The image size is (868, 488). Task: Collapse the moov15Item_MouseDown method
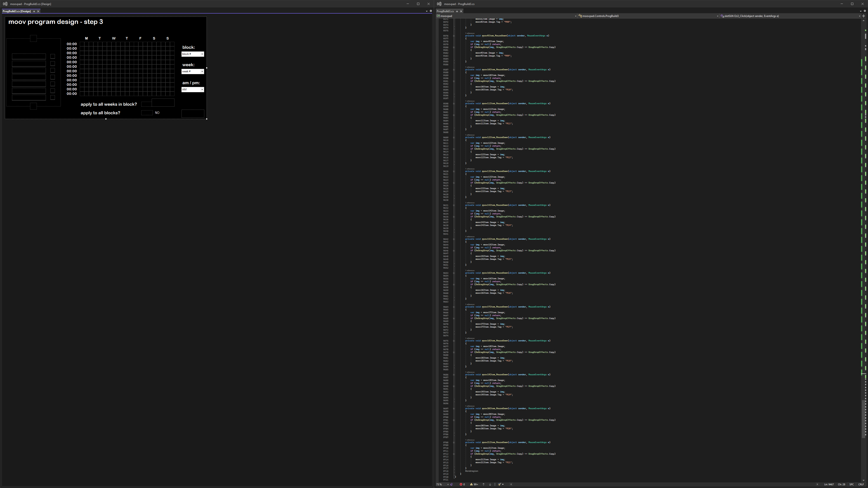tap(453, 239)
